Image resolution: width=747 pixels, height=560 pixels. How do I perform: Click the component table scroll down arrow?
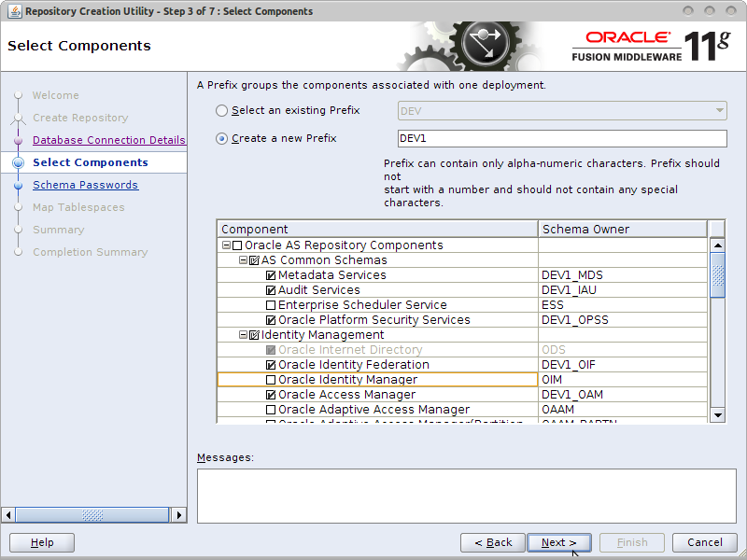(717, 415)
